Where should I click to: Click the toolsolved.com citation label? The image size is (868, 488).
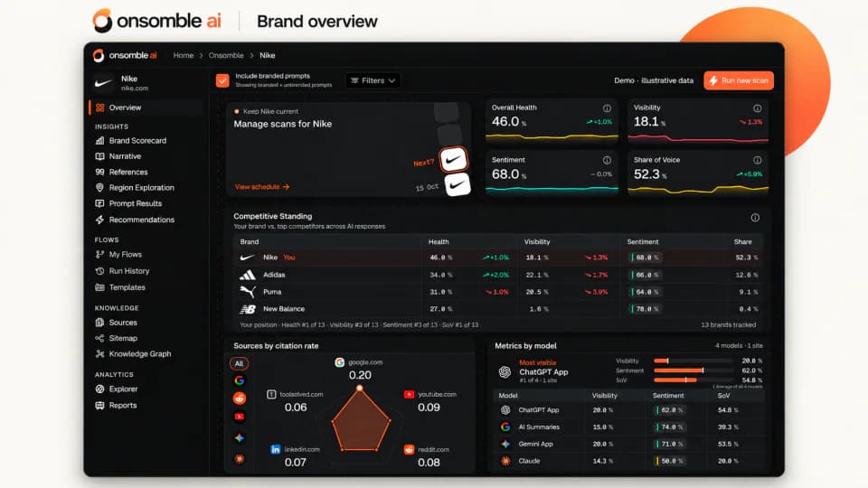[x=301, y=395]
